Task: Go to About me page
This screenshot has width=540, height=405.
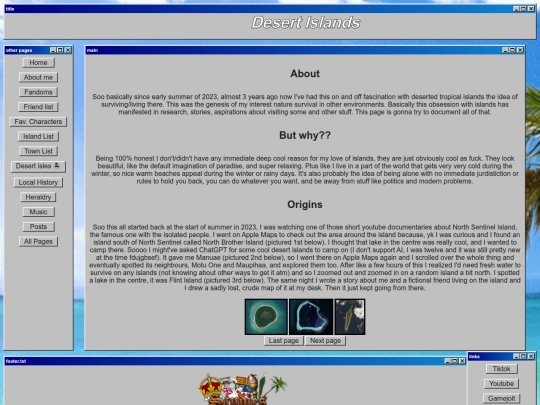Action: click(x=38, y=77)
